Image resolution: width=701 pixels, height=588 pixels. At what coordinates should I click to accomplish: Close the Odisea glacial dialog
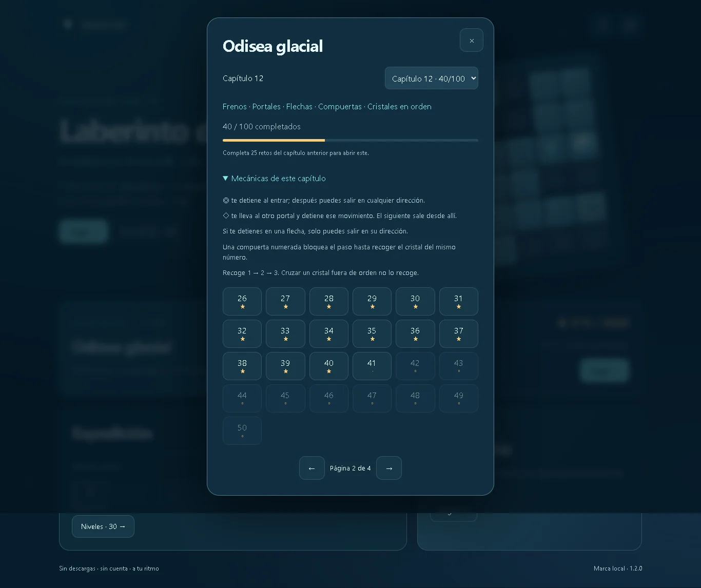point(472,40)
